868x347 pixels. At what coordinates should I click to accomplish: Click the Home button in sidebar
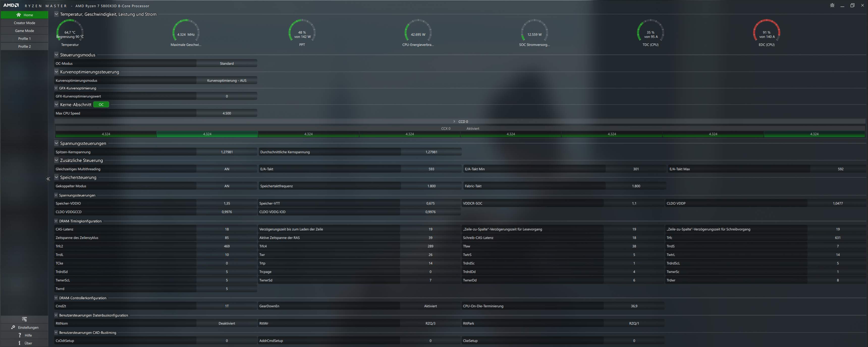coord(24,15)
